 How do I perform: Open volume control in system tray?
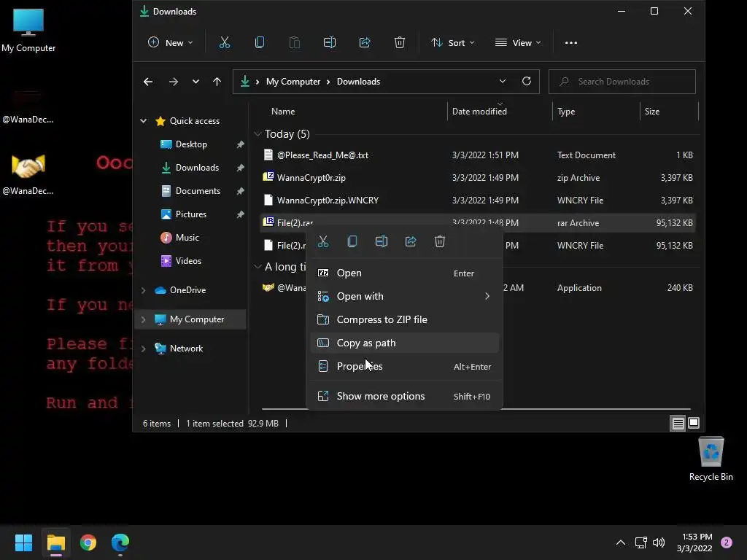659,542
